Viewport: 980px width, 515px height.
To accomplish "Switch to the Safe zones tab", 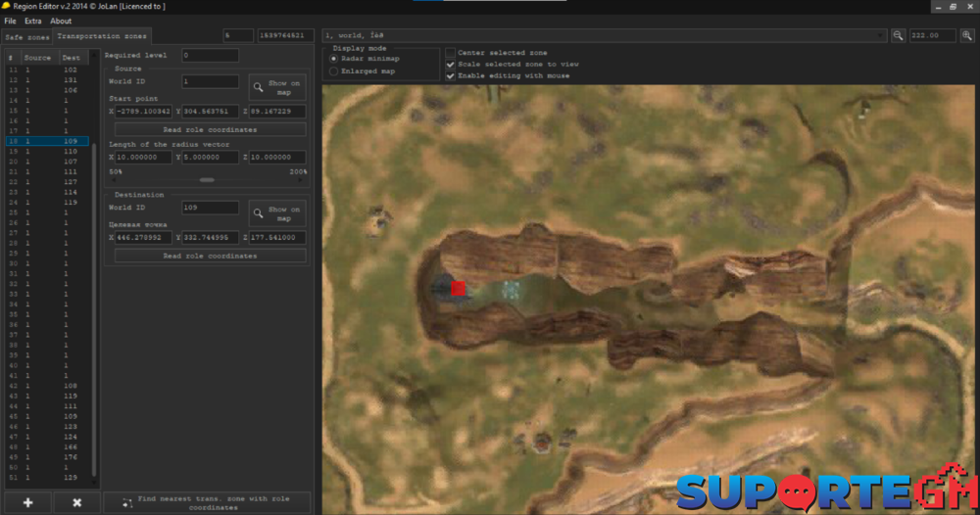I will click(26, 36).
